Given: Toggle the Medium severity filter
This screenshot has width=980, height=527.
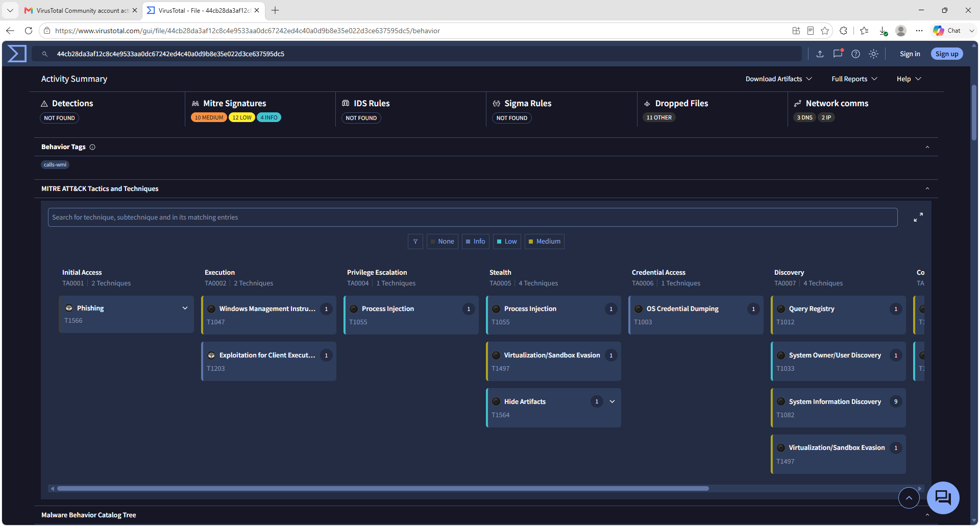Looking at the screenshot, I should pos(545,242).
